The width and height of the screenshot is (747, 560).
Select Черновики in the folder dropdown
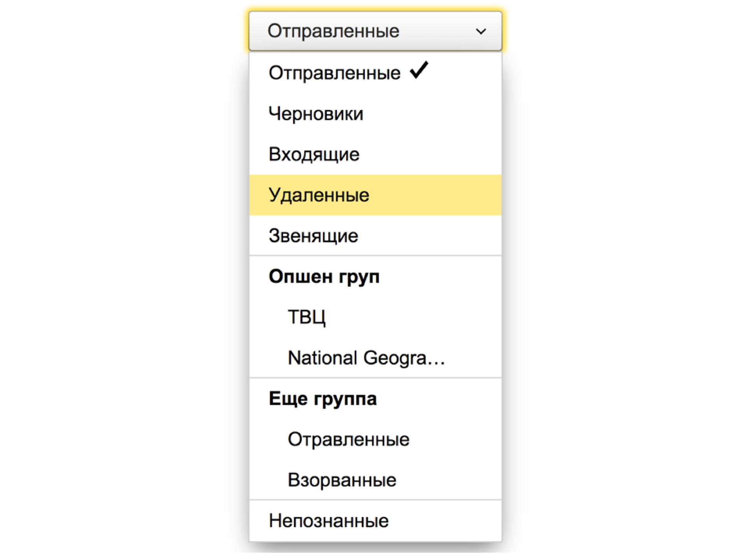point(315,114)
